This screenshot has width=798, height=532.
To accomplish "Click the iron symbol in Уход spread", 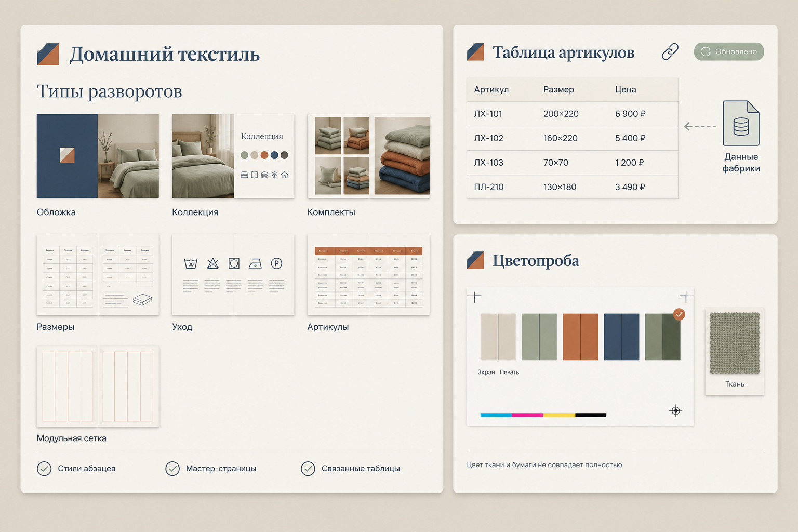I will coord(255,264).
